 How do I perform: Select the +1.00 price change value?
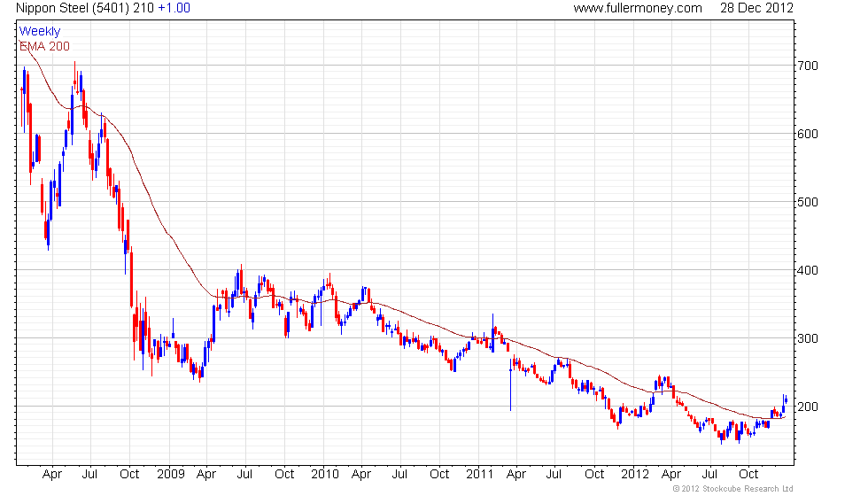point(174,8)
